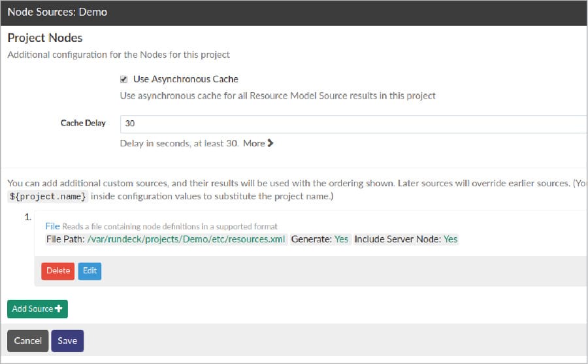588x364 pixels.
Task: Click the ${project.name} code snippet
Action: (x=47, y=197)
